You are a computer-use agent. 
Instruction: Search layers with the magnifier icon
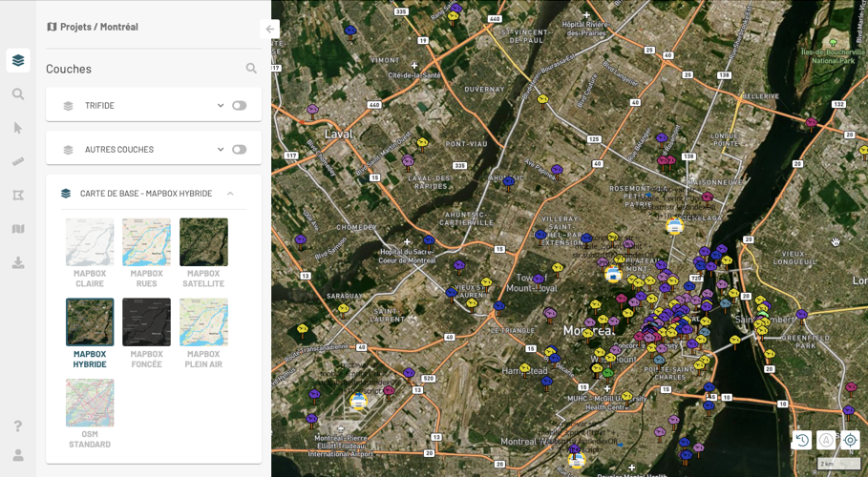coord(251,69)
